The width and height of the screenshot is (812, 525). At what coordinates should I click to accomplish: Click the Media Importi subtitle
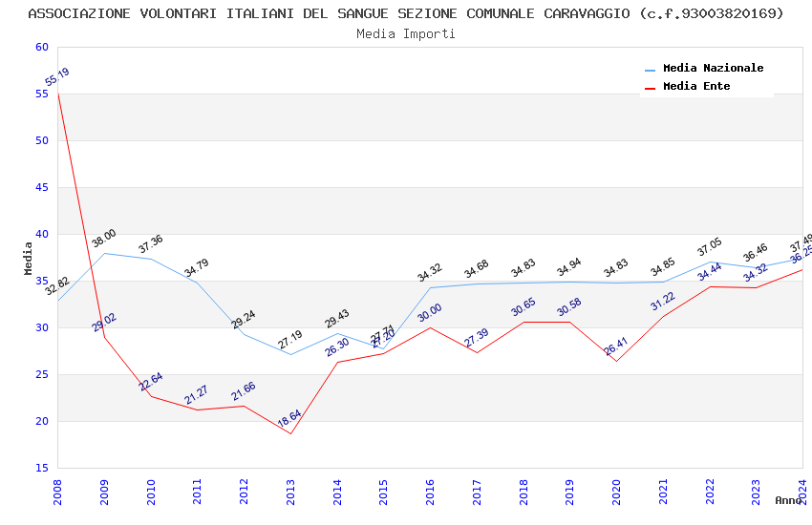pos(406,33)
